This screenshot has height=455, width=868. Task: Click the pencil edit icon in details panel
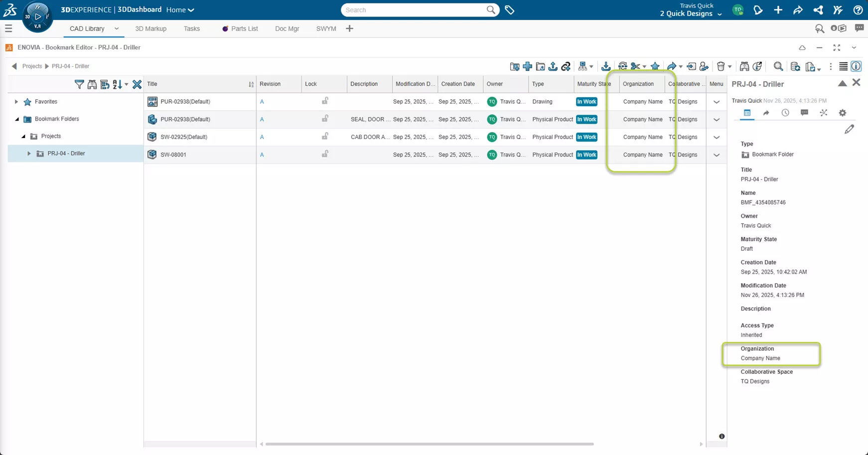[x=850, y=129]
